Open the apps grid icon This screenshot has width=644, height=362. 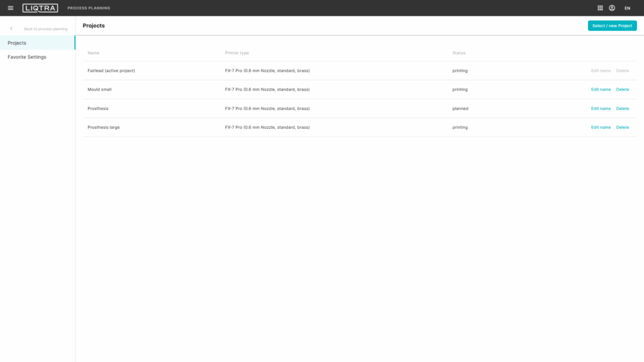pyautogui.click(x=600, y=8)
